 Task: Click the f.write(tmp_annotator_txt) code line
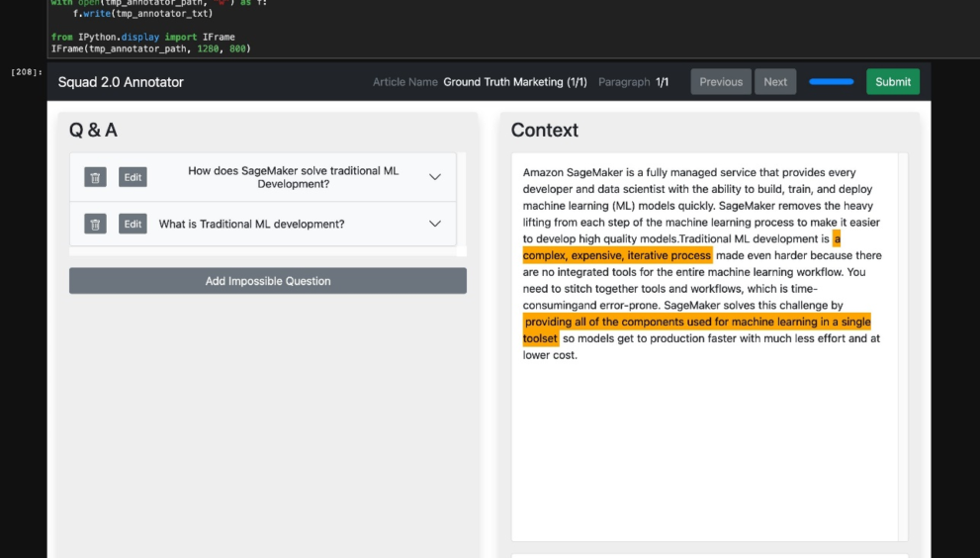pyautogui.click(x=142, y=13)
